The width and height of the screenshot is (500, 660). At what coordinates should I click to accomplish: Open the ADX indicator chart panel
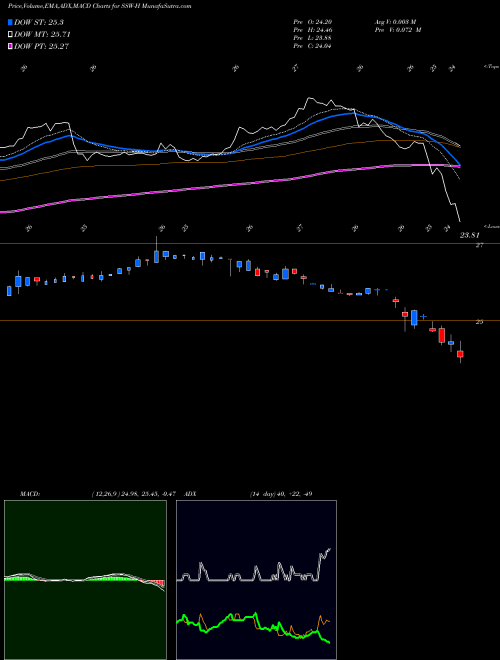pos(256,580)
